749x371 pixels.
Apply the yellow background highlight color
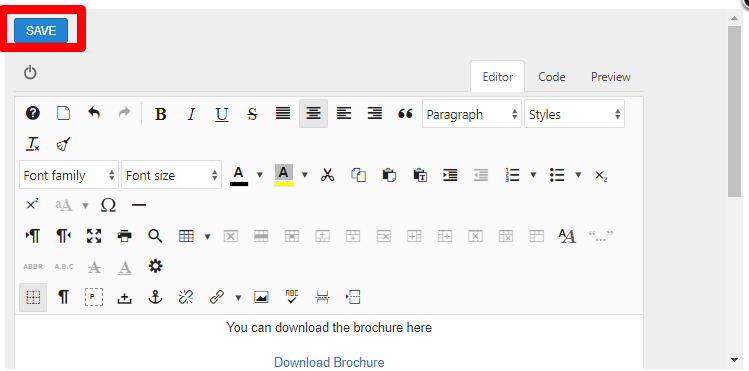click(284, 175)
